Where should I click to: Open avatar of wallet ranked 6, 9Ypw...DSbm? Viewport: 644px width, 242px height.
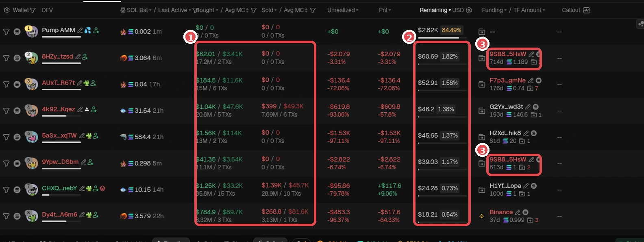click(x=31, y=163)
